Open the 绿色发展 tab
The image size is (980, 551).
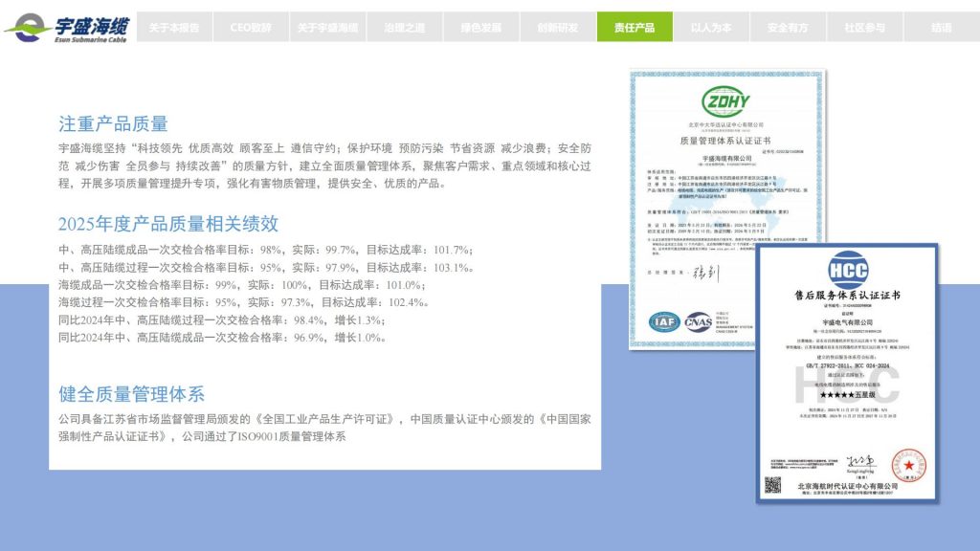[480, 28]
